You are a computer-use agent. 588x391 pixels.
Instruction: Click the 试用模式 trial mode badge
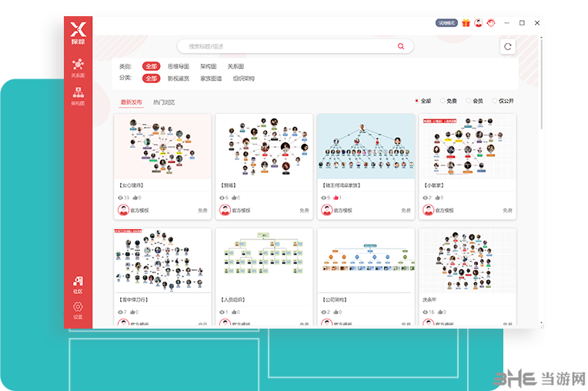coord(447,23)
